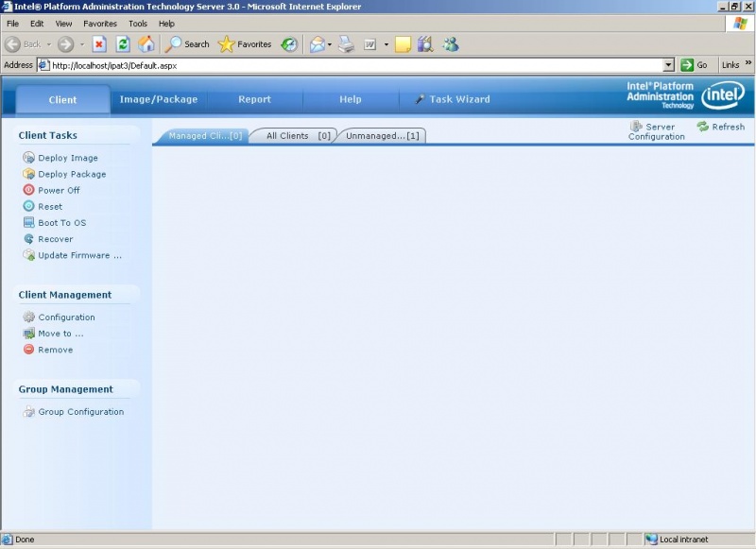Open the address bar dropdown
756x549 pixels.
[671, 66]
